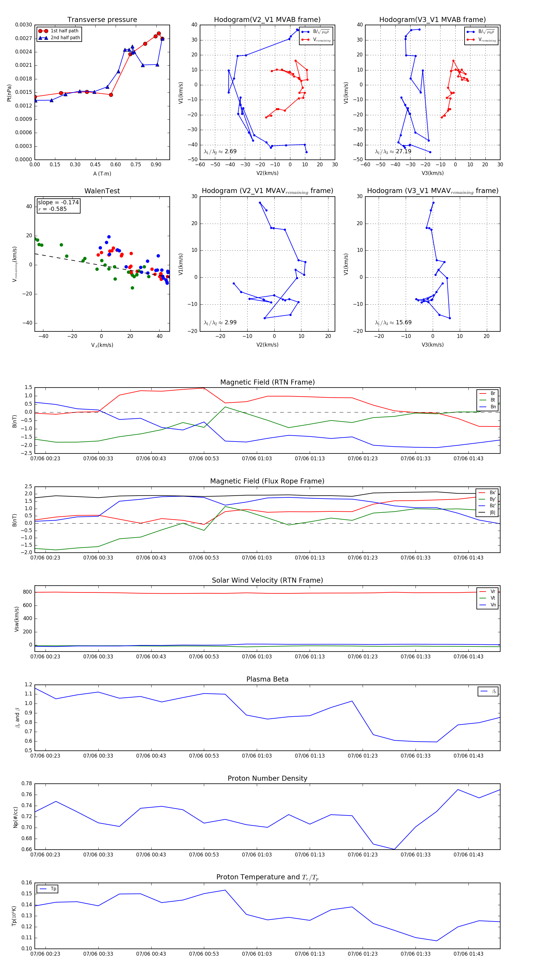Select 'Bt' legend entry in RTN plot
This screenshot has height=980, width=535.
[487, 400]
